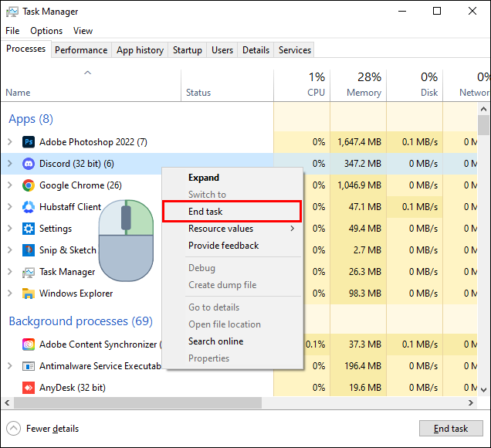Click the Adobe Content Synchronizer icon

tap(29, 344)
